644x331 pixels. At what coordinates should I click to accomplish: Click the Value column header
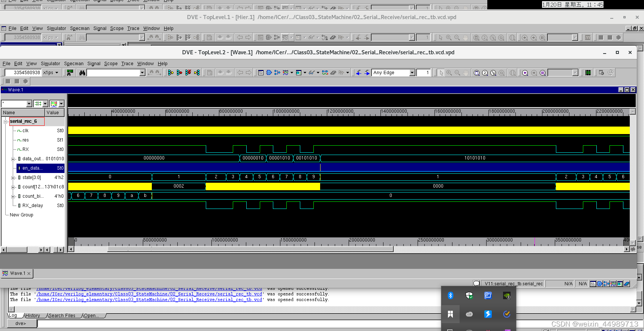point(55,113)
